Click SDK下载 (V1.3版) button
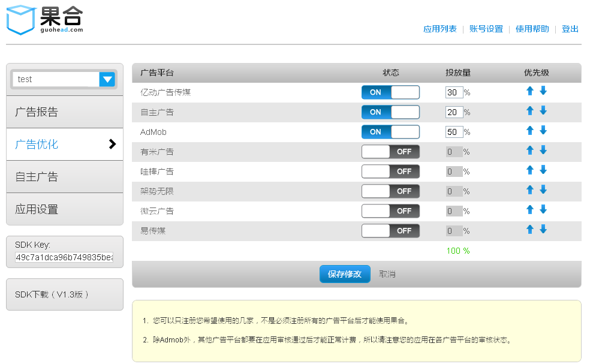Viewport: 590px width, 364px height. (x=65, y=294)
